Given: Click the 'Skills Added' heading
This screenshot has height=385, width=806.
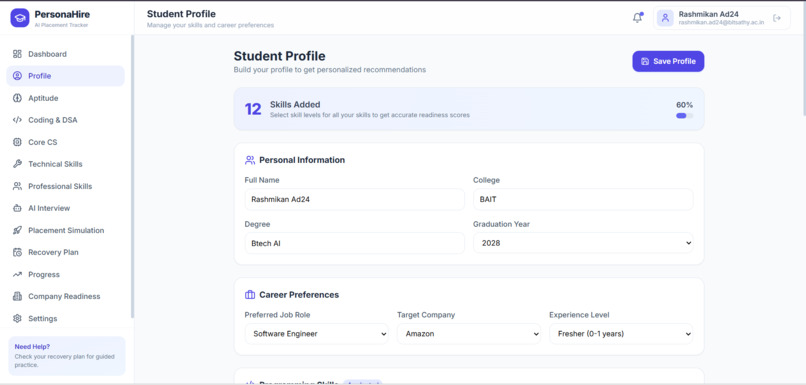Looking at the screenshot, I should pyautogui.click(x=295, y=104).
